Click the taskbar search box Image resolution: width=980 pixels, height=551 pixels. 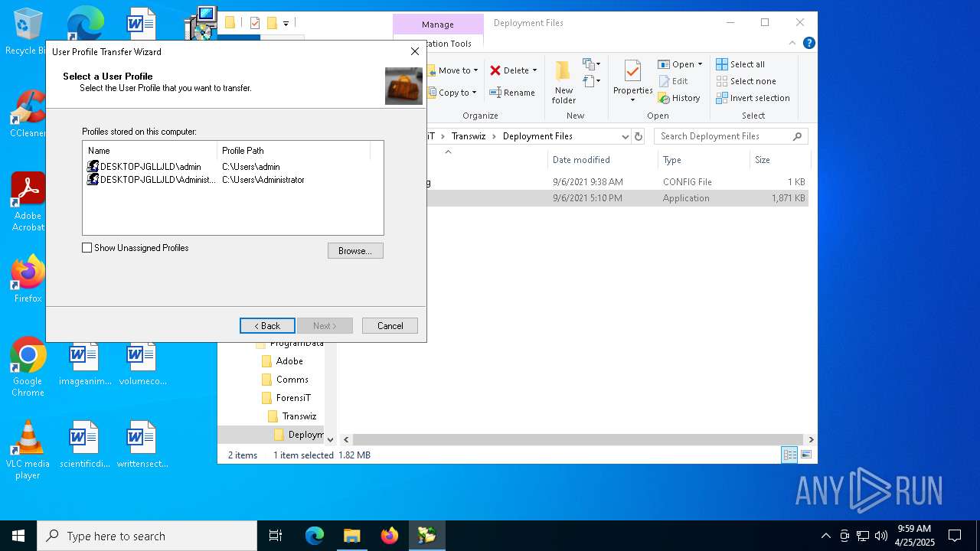tap(147, 536)
